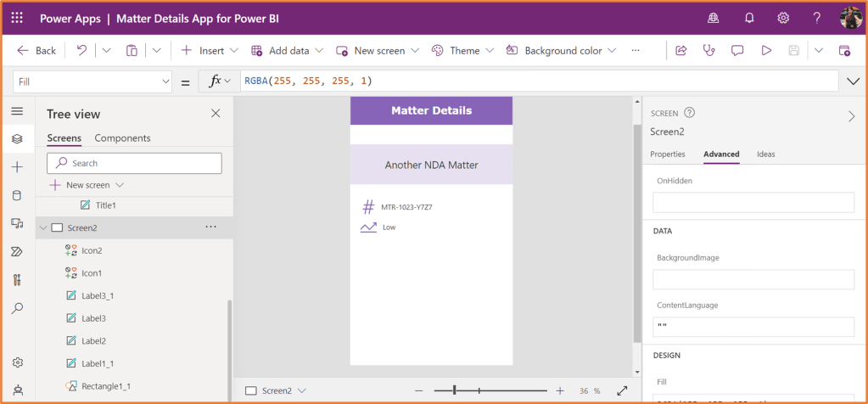Open notifications bell icon
The image size is (868, 404).
[750, 18]
